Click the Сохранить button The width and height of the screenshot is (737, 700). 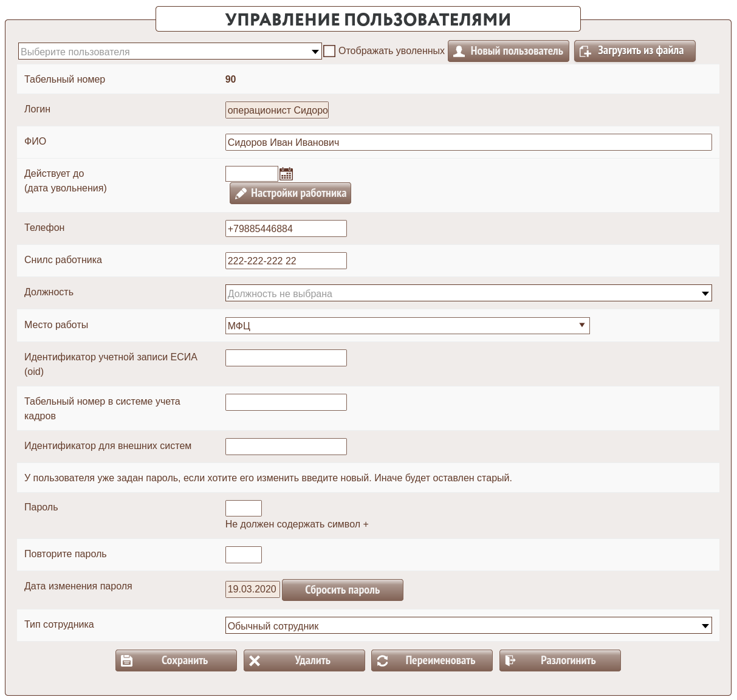(176, 661)
